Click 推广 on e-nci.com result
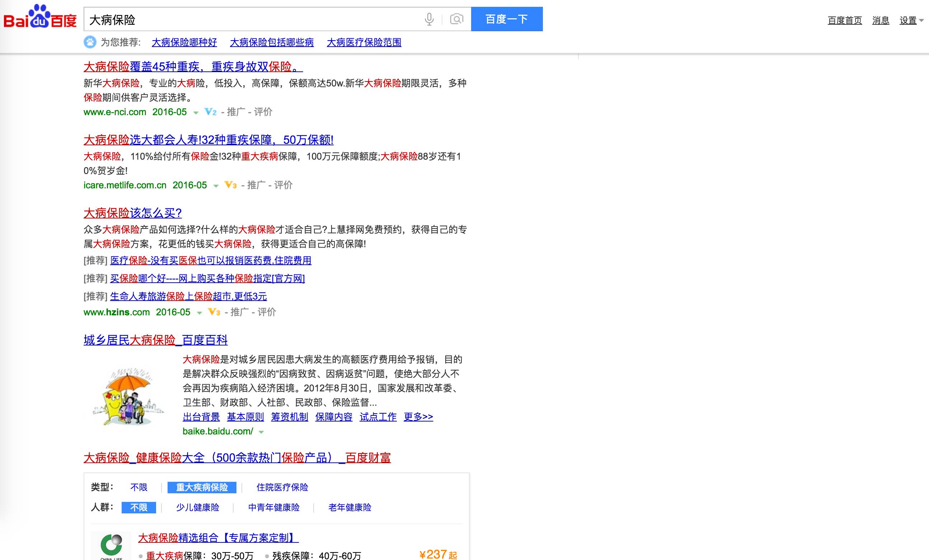 [236, 112]
